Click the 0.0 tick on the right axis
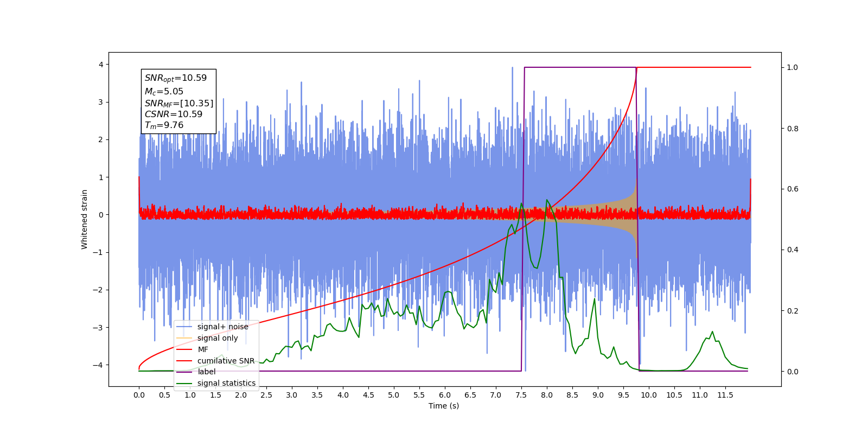 coord(793,372)
